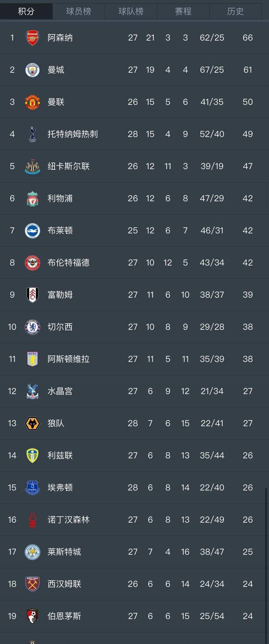Tap the Liverpool crest icon
The height and width of the screenshot is (644, 269).
tap(32, 198)
